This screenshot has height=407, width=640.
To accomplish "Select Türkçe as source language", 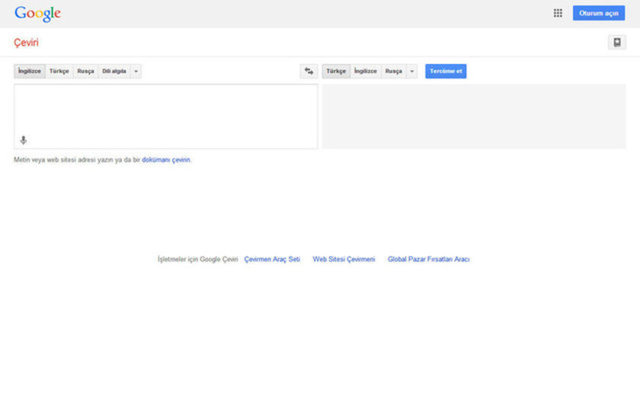I will click(x=59, y=71).
